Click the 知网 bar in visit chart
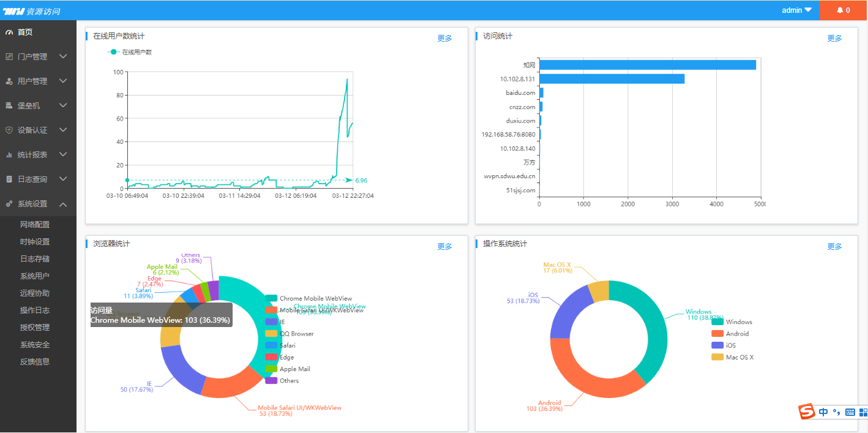The image size is (868, 433). [647, 65]
